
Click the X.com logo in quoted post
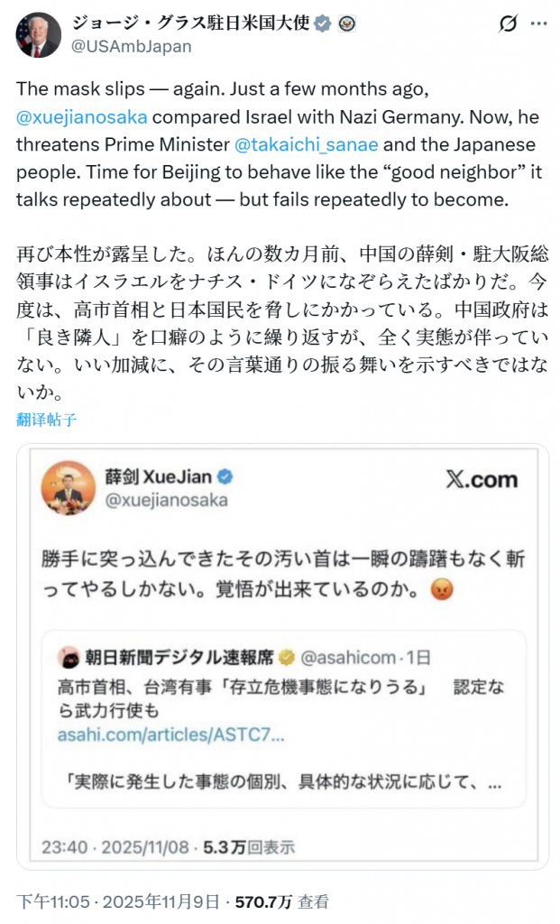pos(482,480)
